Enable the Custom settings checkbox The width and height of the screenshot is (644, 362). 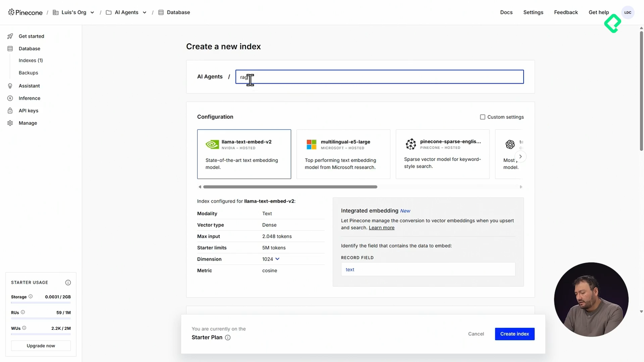pyautogui.click(x=482, y=117)
